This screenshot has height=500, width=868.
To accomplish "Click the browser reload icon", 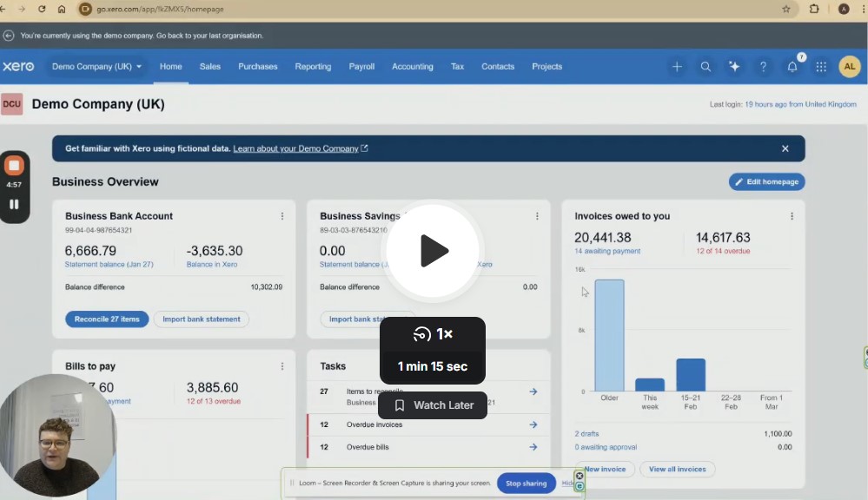I will tap(42, 9).
